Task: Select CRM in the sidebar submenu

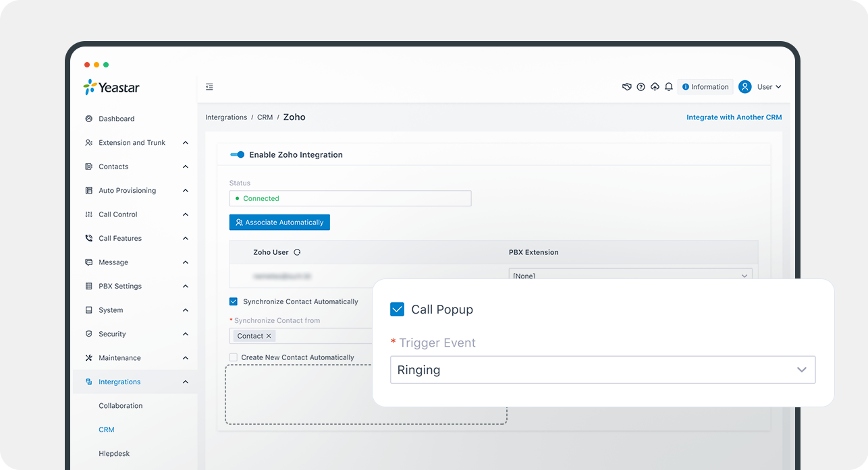Action: pos(107,430)
